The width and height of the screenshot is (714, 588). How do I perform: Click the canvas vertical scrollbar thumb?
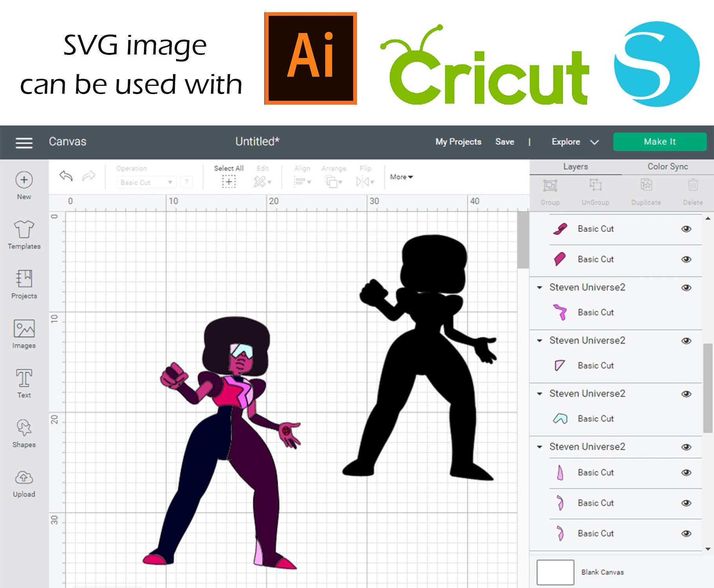(523, 240)
